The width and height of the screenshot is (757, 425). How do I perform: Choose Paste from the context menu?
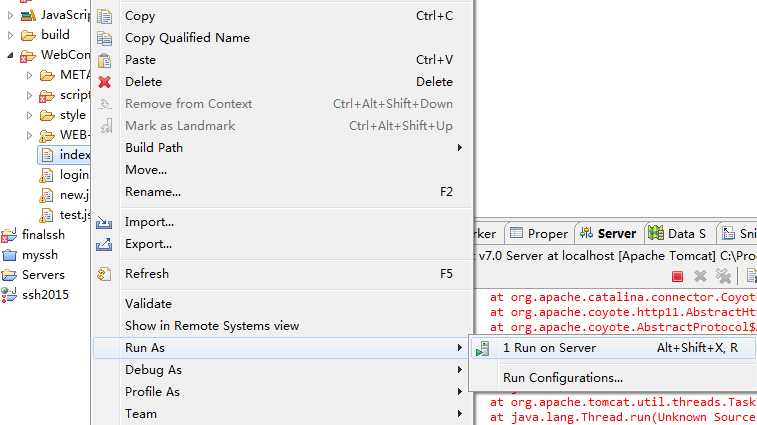(281, 60)
